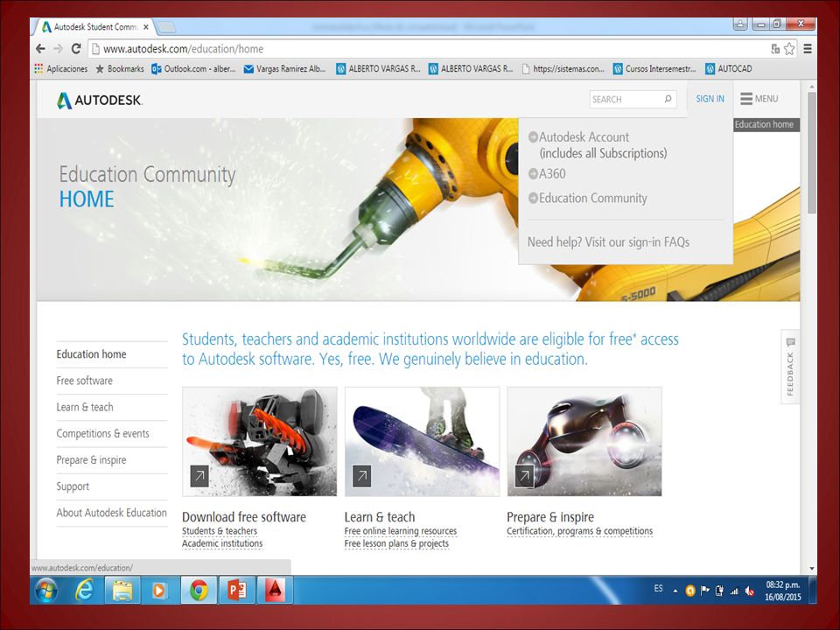Click the snowboard Learn & teach thumbnail
The width and height of the screenshot is (840, 630).
pos(422,441)
